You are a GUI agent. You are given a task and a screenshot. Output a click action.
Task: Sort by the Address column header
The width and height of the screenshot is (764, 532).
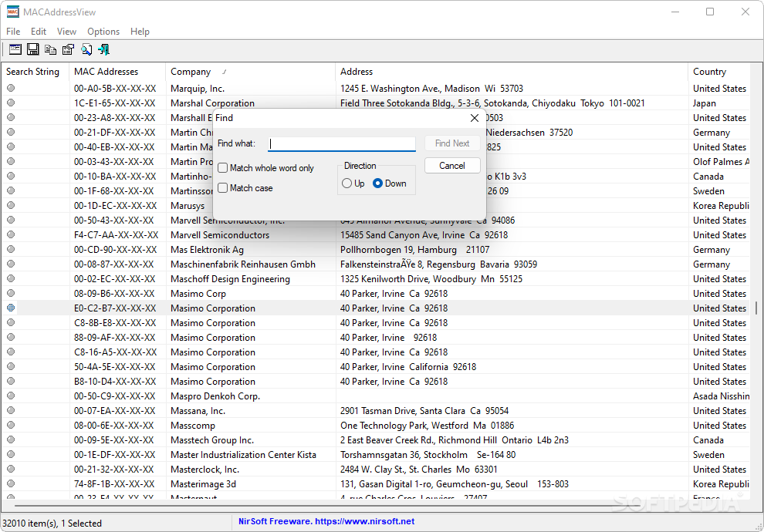click(x=512, y=72)
